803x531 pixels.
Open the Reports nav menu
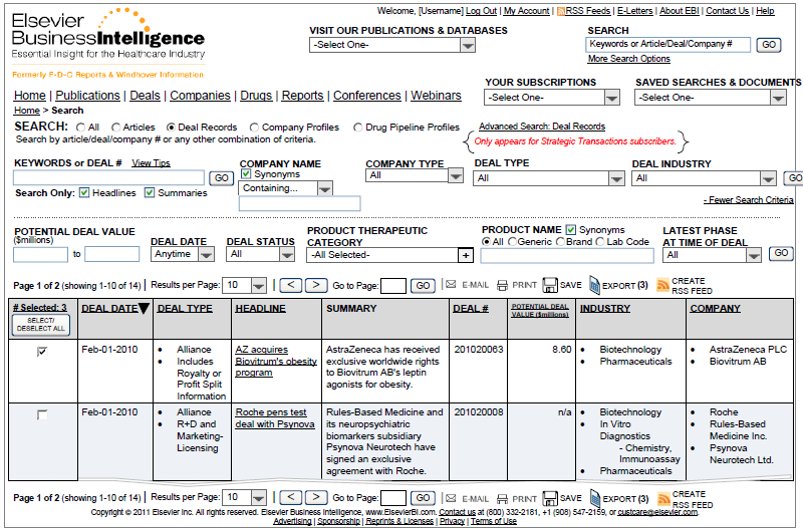pos(303,96)
